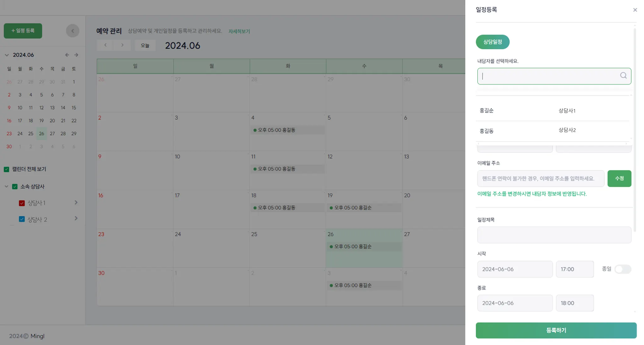Choose 홍길순 from client list

[x=486, y=111]
